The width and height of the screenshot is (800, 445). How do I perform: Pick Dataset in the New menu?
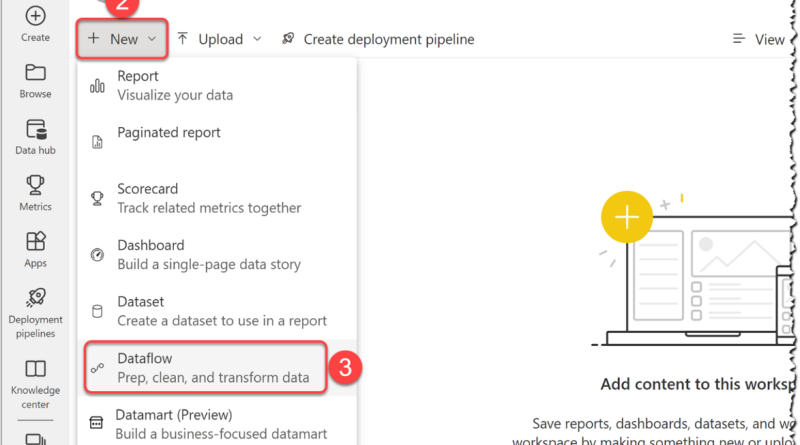(x=217, y=311)
